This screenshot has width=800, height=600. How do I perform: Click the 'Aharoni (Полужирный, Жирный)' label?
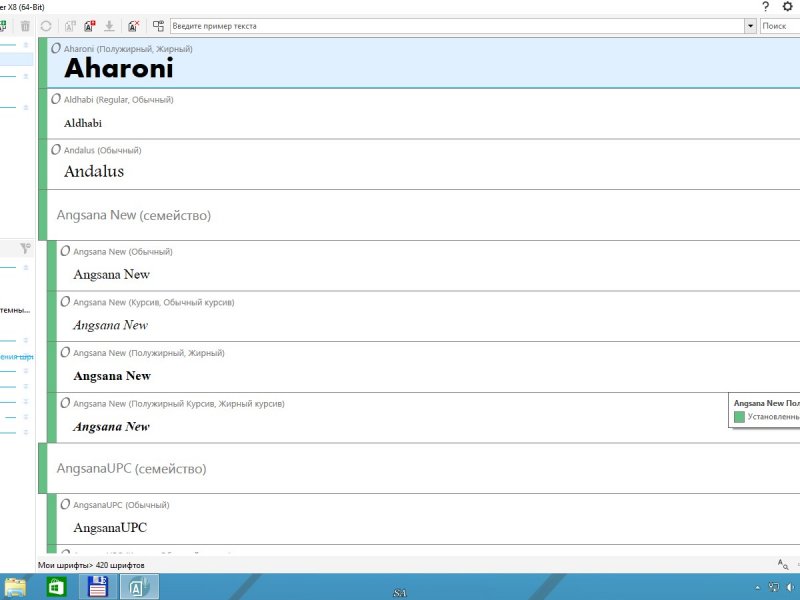pos(128,49)
